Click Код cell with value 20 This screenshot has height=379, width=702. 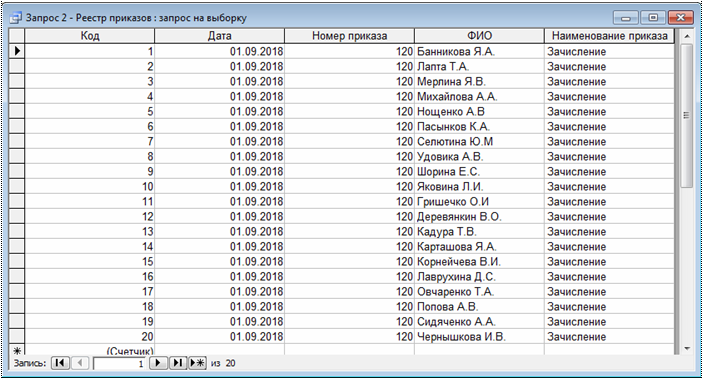click(90, 336)
